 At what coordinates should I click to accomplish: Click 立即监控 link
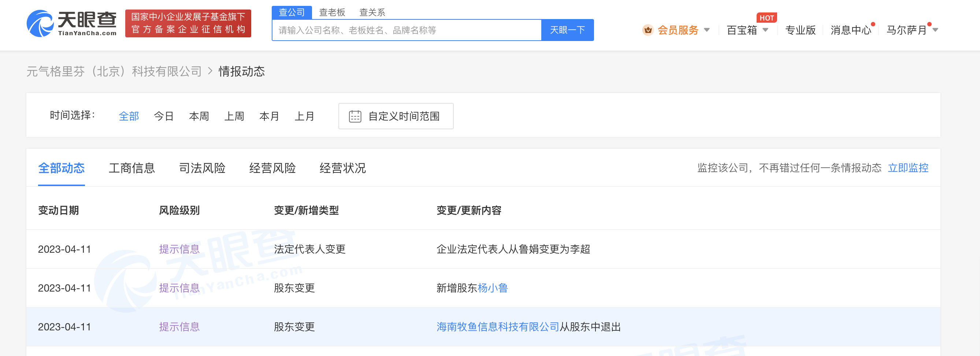(x=908, y=168)
